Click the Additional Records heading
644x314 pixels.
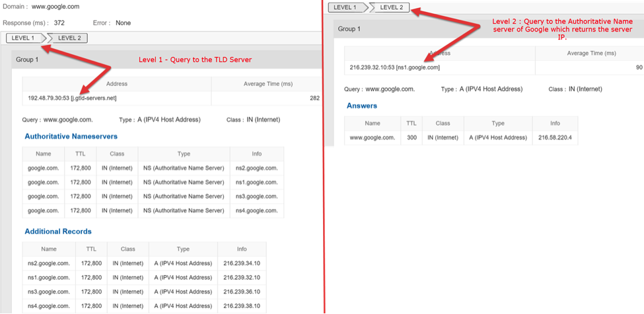(58, 231)
